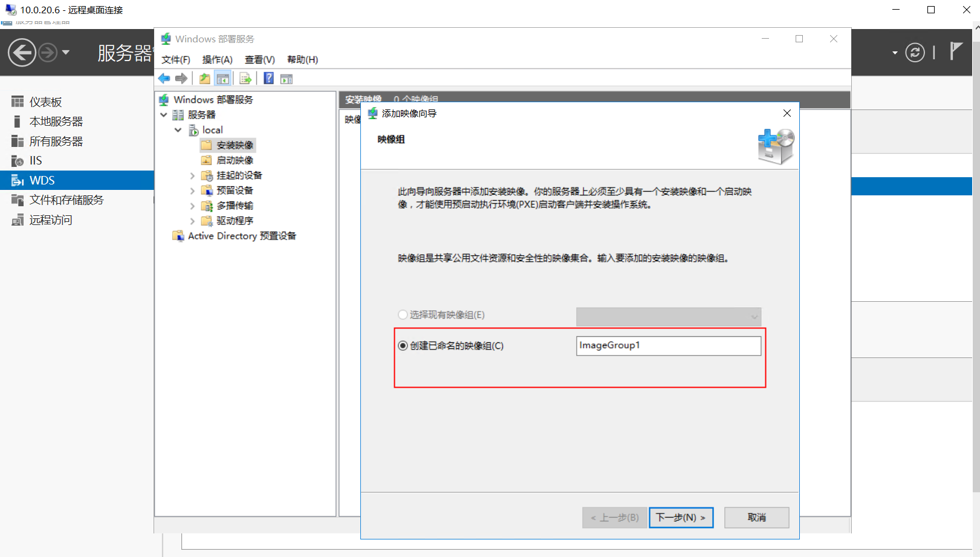Expand the 多播传输 tree node
This screenshot has height=557, width=980.
(x=192, y=206)
